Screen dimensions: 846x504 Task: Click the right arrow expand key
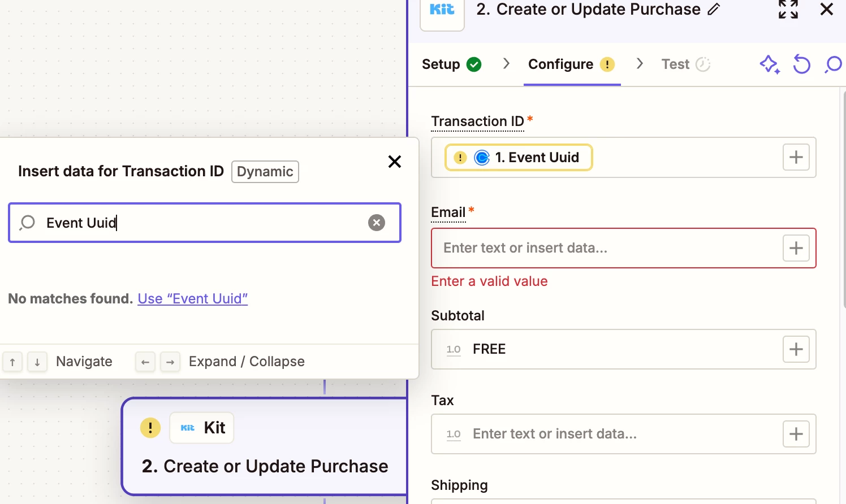click(170, 362)
